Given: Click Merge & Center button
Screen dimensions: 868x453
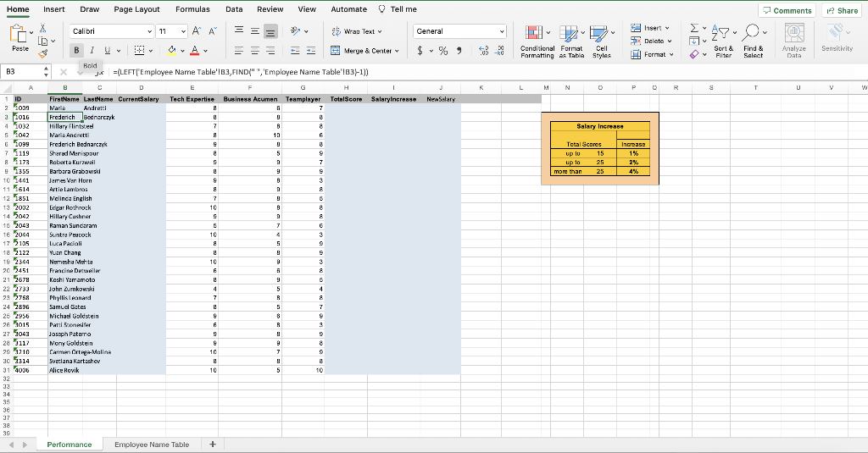Looking at the screenshot, I should [361, 51].
